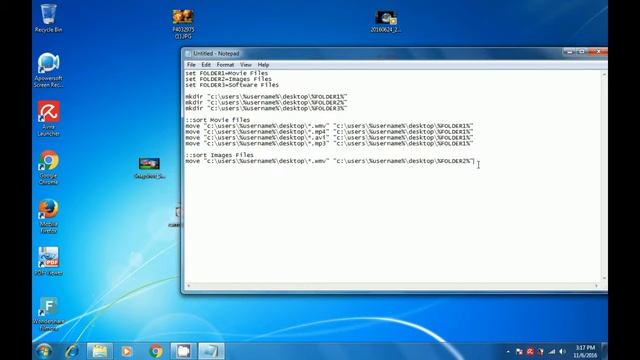Click the mkdir line ending with %FOLDER1%
Image resolution: width=640 pixels, height=360 pixels.
tap(266, 97)
